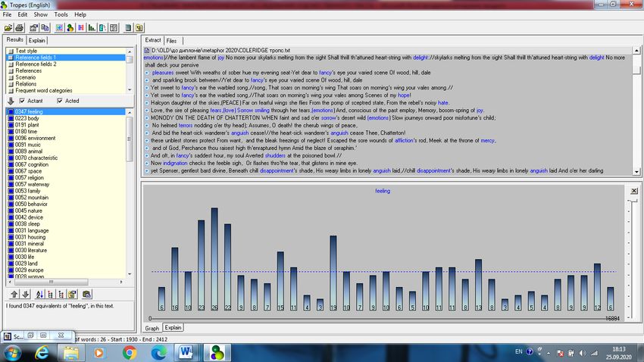
Task: Close the feeling graph panel with X
Action: [634, 191]
